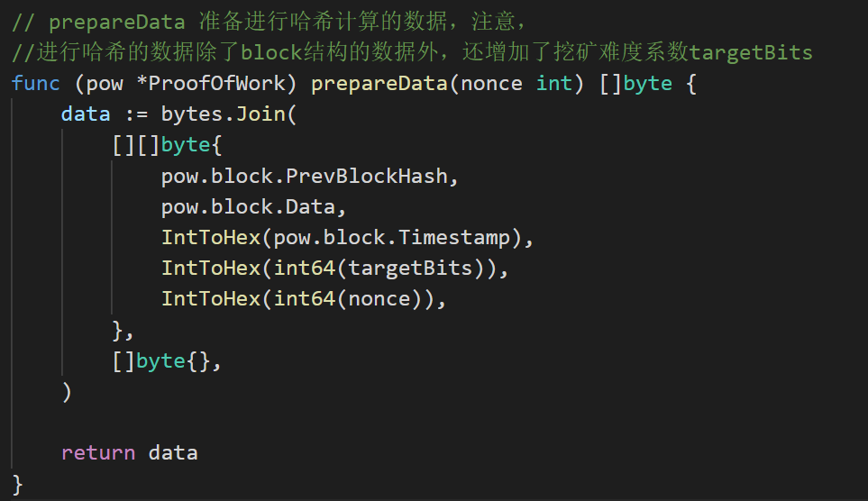The image size is (868, 501).
Task: Click the data variable assignment
Action: tap(86, 114)
